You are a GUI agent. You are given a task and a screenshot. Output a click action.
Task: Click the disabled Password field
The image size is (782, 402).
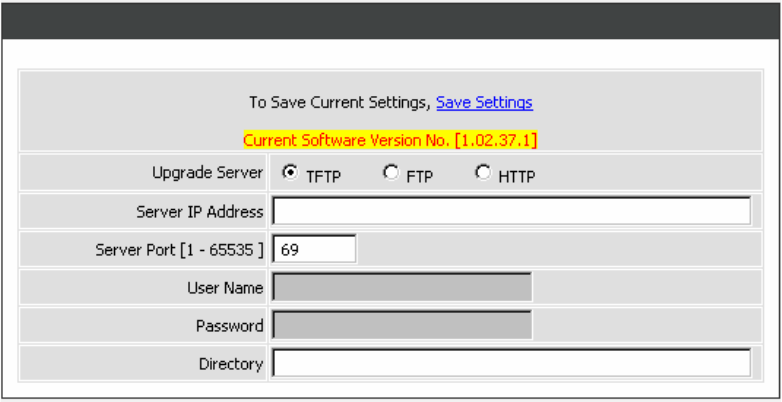(402, 325)
